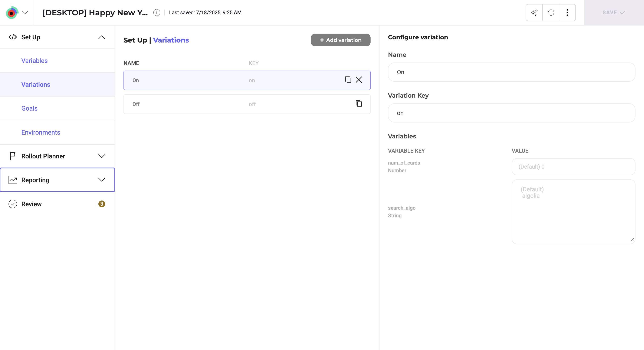Image resolution: width=644 pixels, height=350 pixels.
Task: Click the revert history icon
Action: [551, 13]
